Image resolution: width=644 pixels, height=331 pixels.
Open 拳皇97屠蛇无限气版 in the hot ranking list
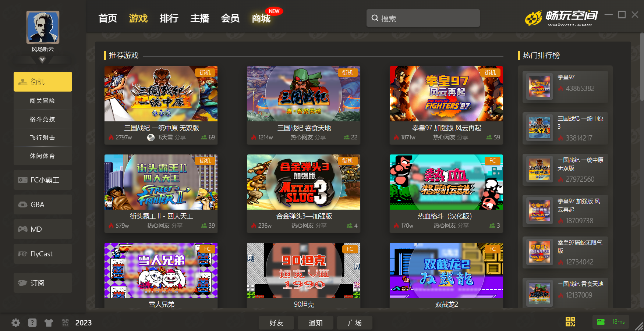click(565, 252)
